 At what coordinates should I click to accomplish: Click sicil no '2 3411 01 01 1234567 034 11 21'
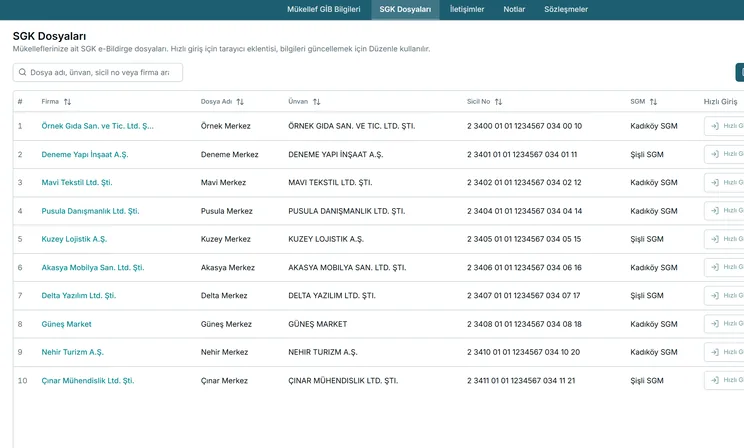pos(521,380)
